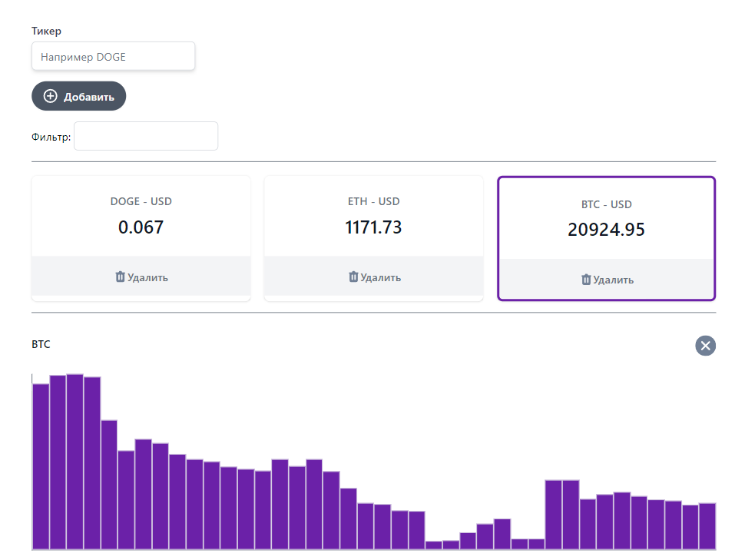Click trash icon under ETH card
Image resolution: width=745 pixels, height=560 pixels.
coord(353,277)
